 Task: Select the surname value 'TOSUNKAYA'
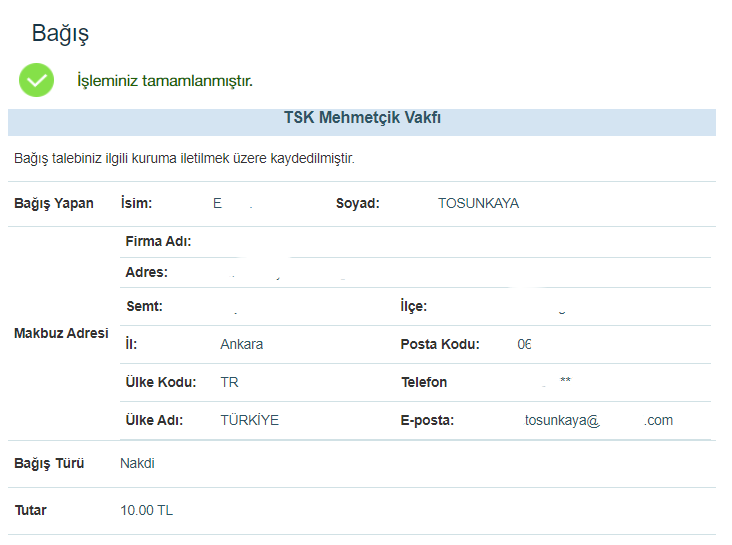click(x=479, y=204)
